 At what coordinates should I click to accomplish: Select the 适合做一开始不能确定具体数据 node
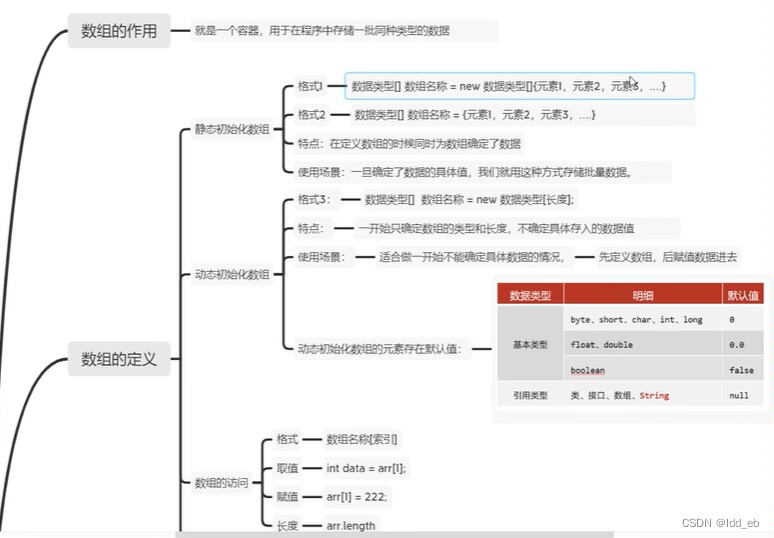tap(474, 257)
